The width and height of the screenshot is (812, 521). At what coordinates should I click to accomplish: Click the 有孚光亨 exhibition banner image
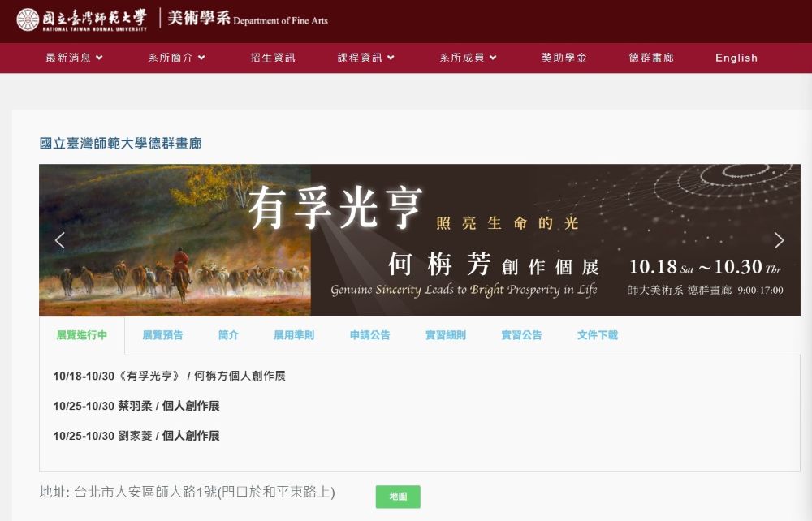click(420, 240)
